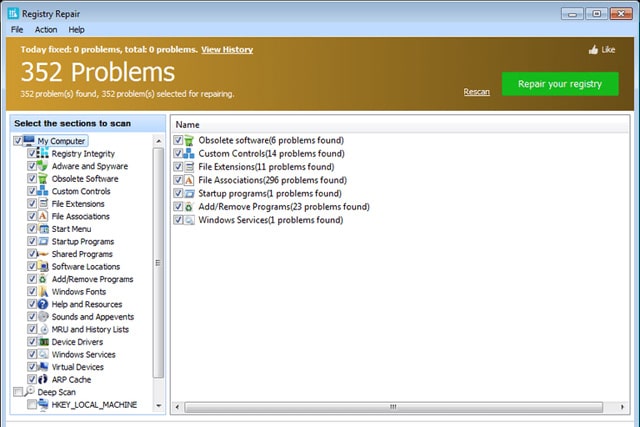Click the thumbs-up Like icon
The width and height of the screenshot is (640, 427).
click(x=593, y=50)
